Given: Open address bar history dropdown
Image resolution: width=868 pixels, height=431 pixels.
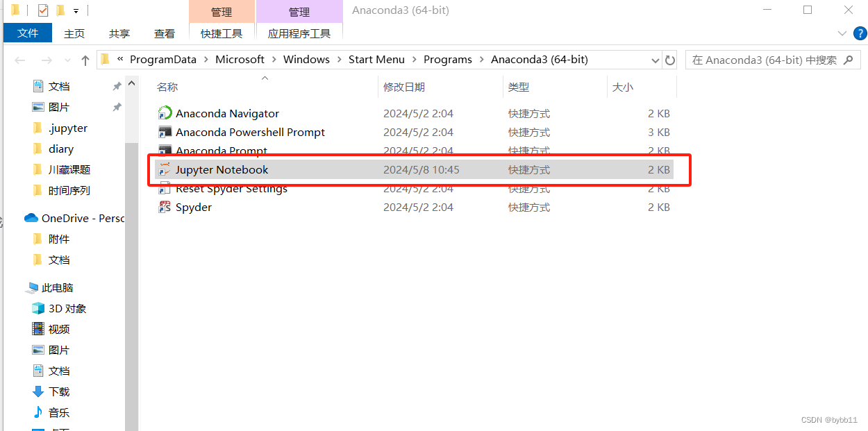Looking at the screenshot, I should pyautogui.click(x=656, y=60).
